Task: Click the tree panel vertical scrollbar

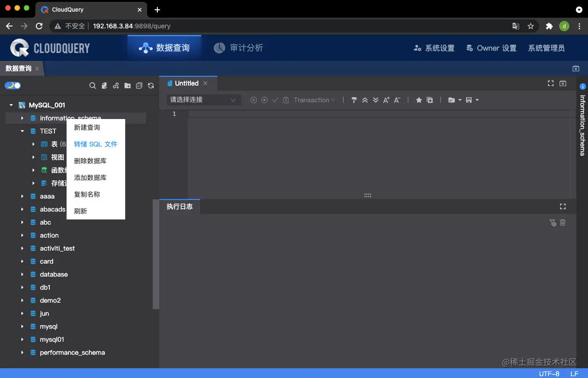Action: [x=156, y=255]
